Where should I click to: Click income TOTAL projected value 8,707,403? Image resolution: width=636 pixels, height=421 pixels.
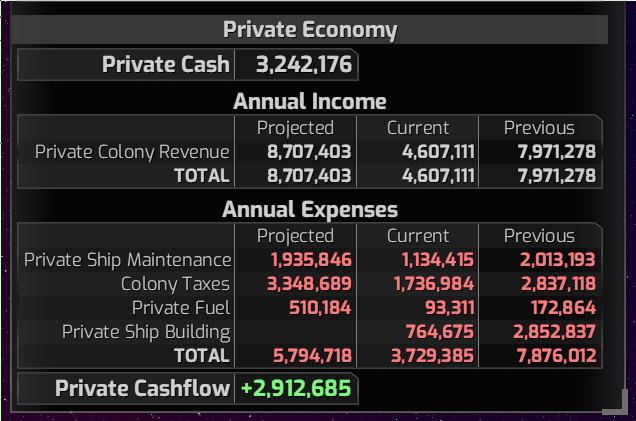(x=309, y=176)
